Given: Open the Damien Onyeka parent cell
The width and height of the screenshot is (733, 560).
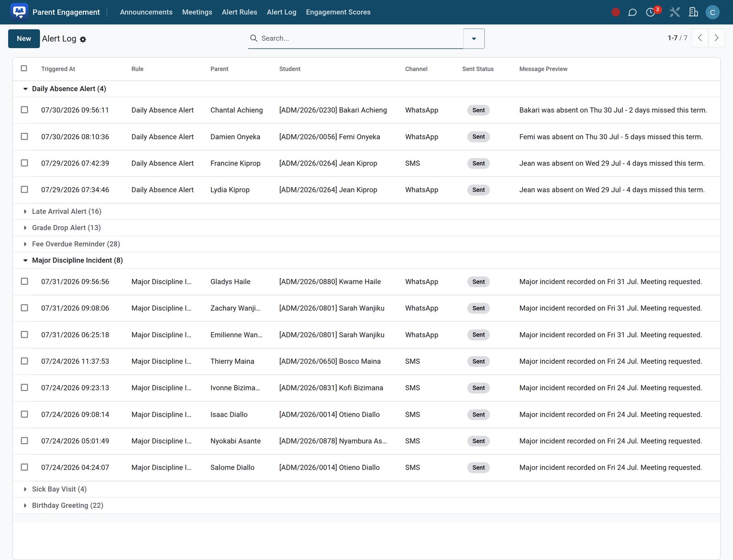Looking at the screenshot, I should (235, 137).
